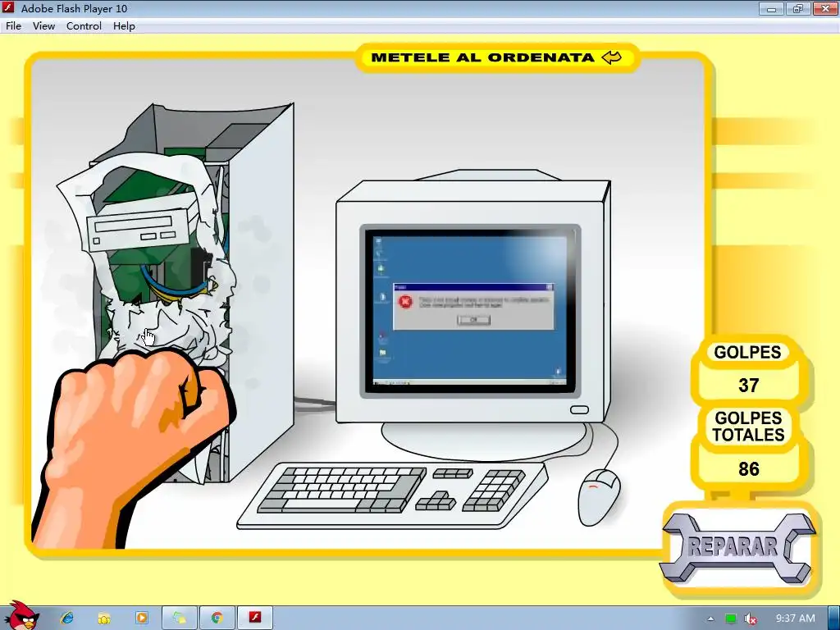Screen dimensions: 840x630
Task: Restore down the Flash Player window
Action: (798, 8)
